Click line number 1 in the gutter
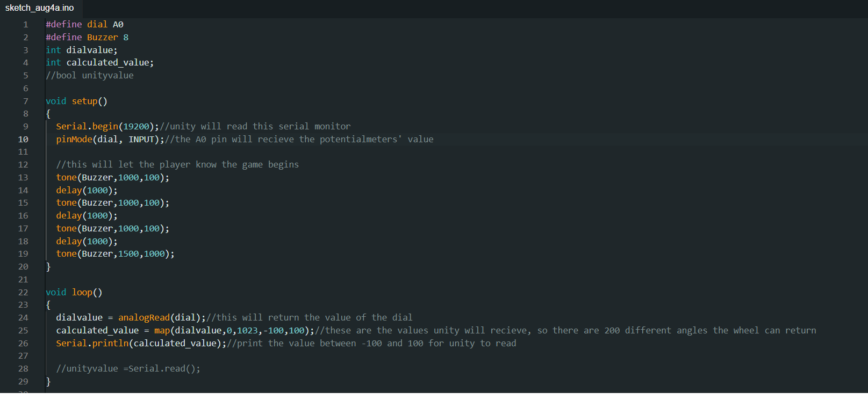This screenshot has width=868, height=400. (25, 25)
